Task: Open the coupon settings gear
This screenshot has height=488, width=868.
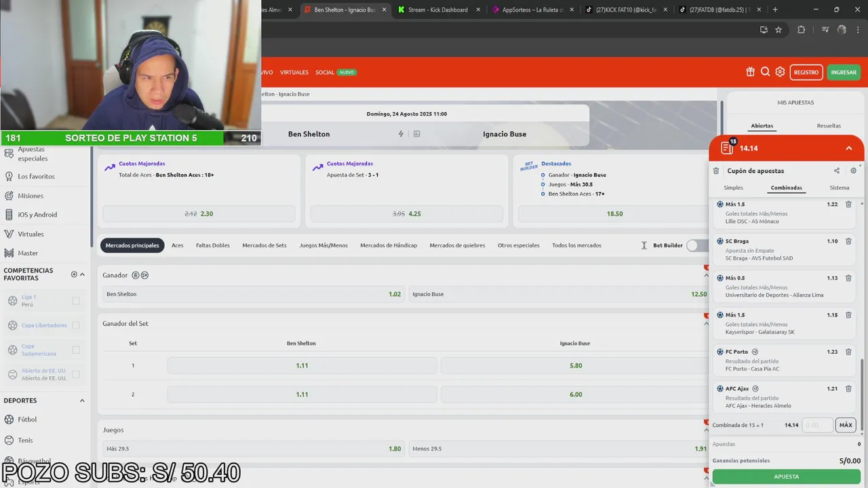Action: 853,171
